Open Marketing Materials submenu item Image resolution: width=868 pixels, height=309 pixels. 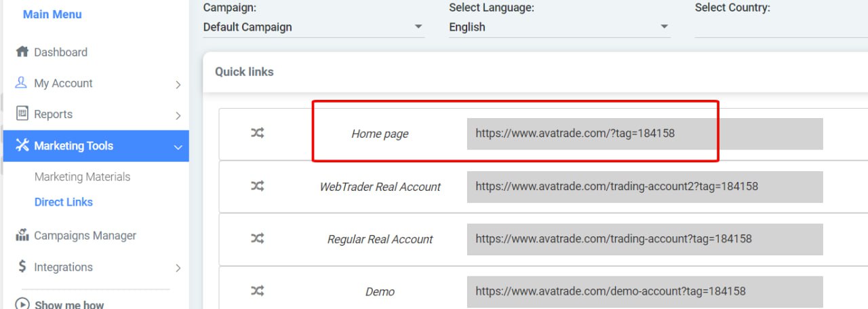(82, 177)
